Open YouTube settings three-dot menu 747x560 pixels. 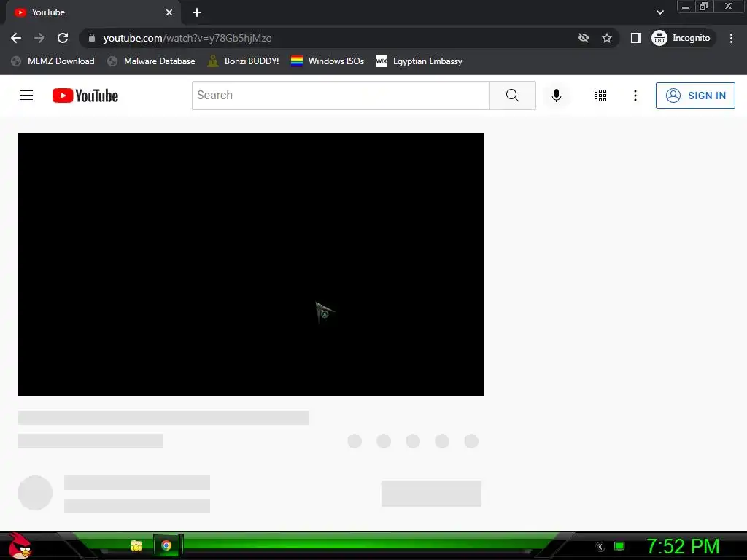(635, 96)
